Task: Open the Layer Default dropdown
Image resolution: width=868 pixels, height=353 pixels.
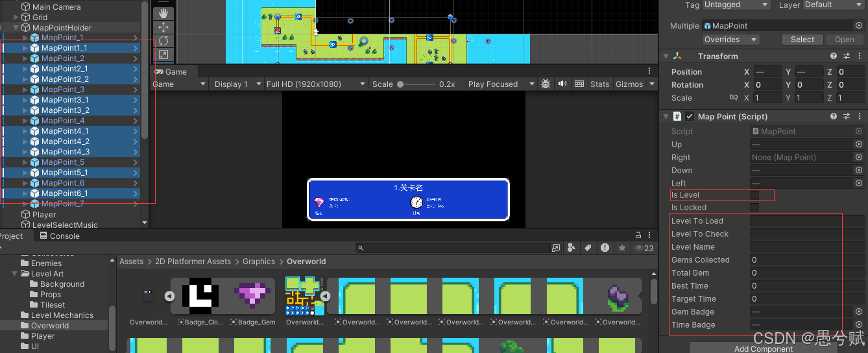Action: point(834,5)
